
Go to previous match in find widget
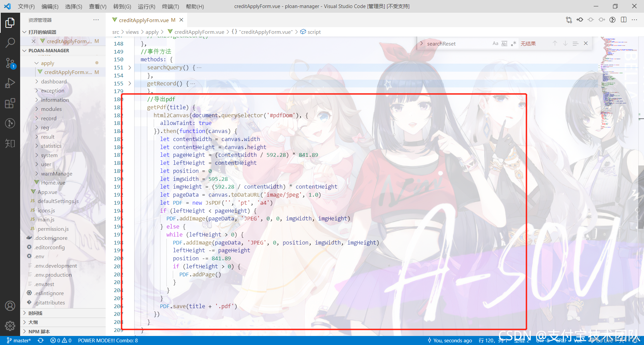[555, 44]
